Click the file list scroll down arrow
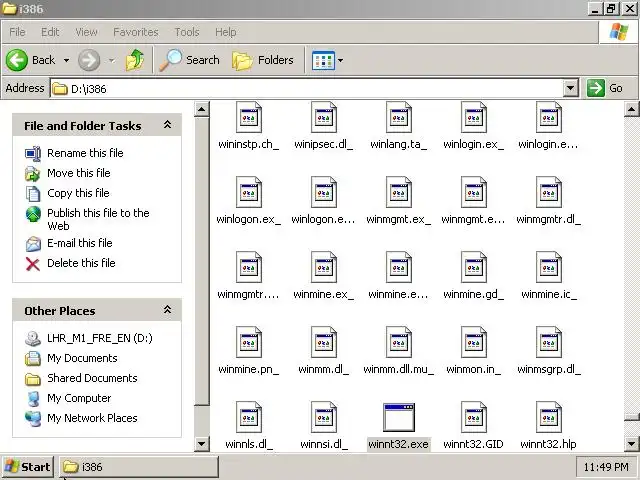The width and height of the screenshot is (640, 480). [631, 444]
